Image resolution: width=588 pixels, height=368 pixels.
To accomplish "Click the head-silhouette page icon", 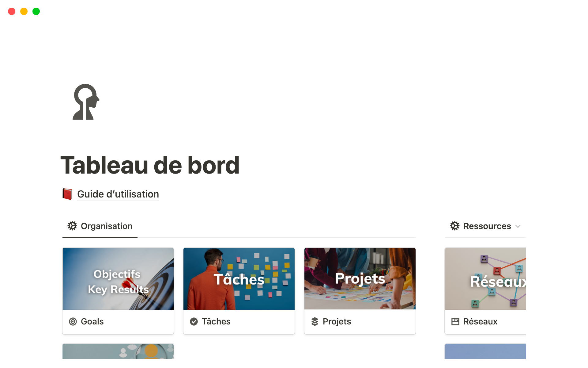I will click(86, 102).
